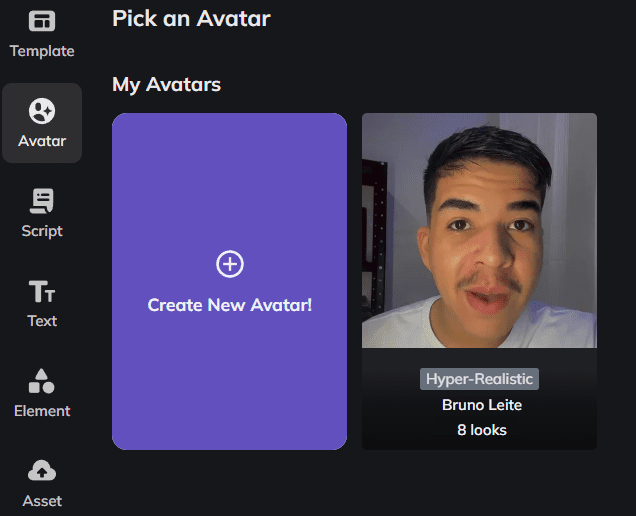Click the Hyper-Realistic badge
Image resolution: width=636 pixels, height=516 pixels.
[480, 379]
